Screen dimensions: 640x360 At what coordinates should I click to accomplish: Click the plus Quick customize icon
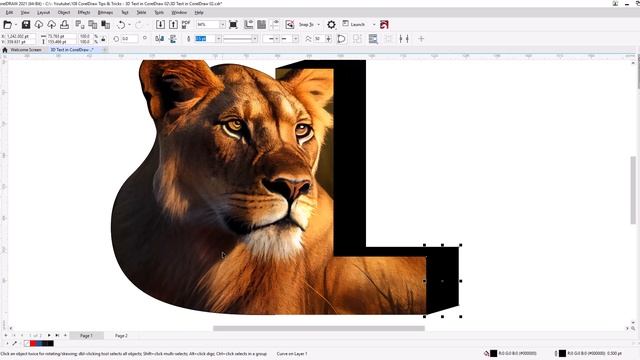pos(421,39)
